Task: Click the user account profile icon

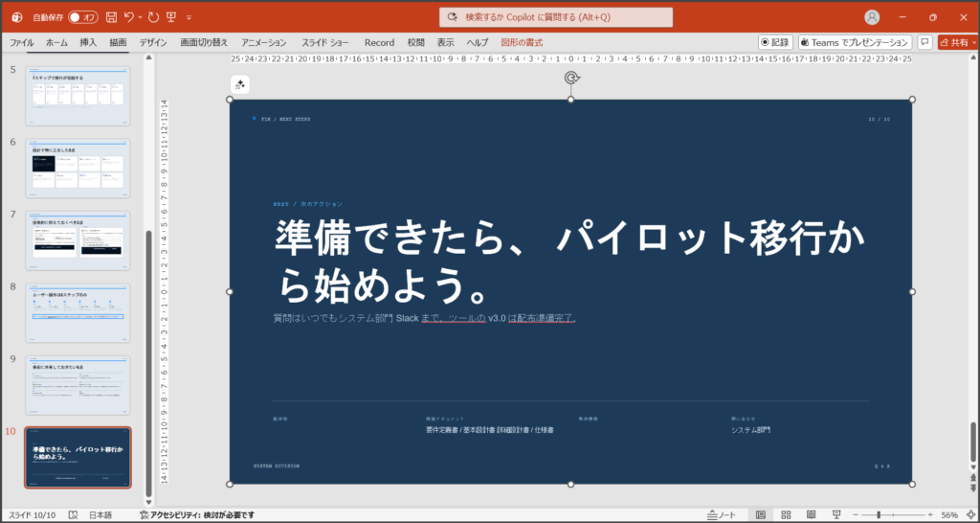Action: coord(872,17)
